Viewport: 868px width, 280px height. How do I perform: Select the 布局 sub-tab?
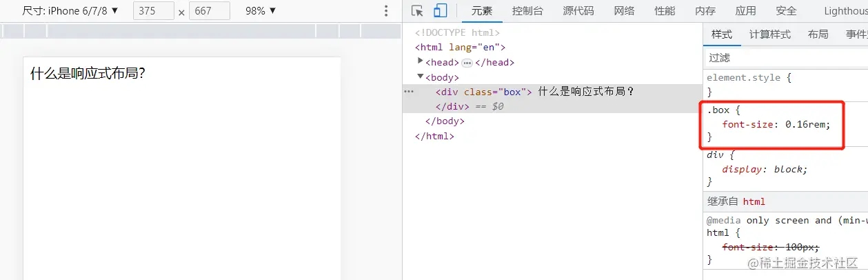pyautogui.click(x=818, y=34)
